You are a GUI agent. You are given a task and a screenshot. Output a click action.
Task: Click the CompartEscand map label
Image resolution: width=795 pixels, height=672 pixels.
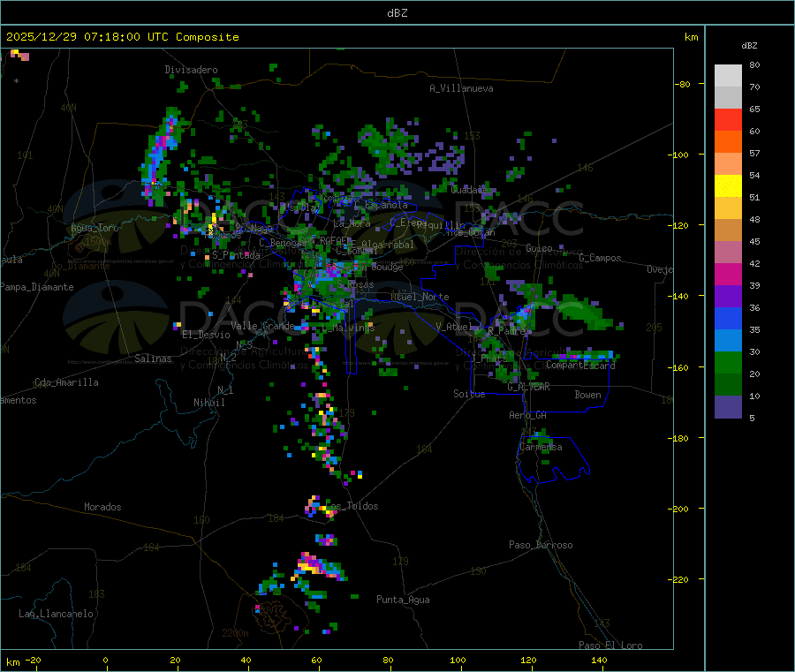tap(580, 366)
